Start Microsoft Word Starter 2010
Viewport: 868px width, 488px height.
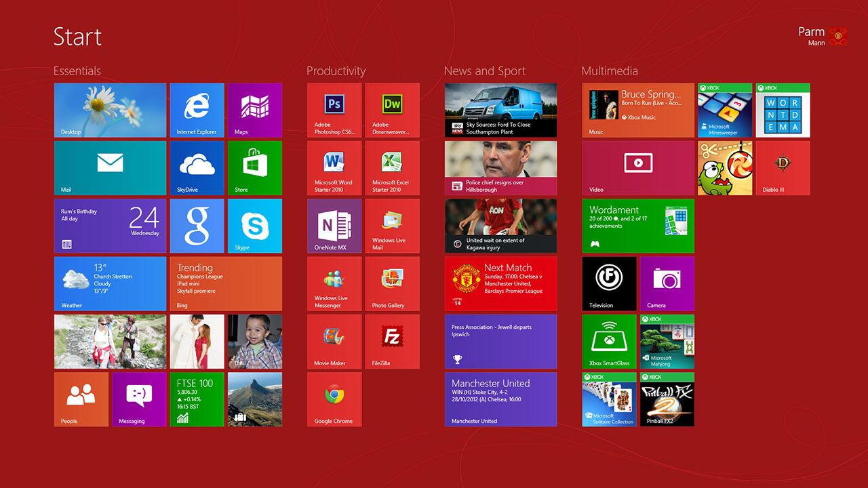pos(334,168)
